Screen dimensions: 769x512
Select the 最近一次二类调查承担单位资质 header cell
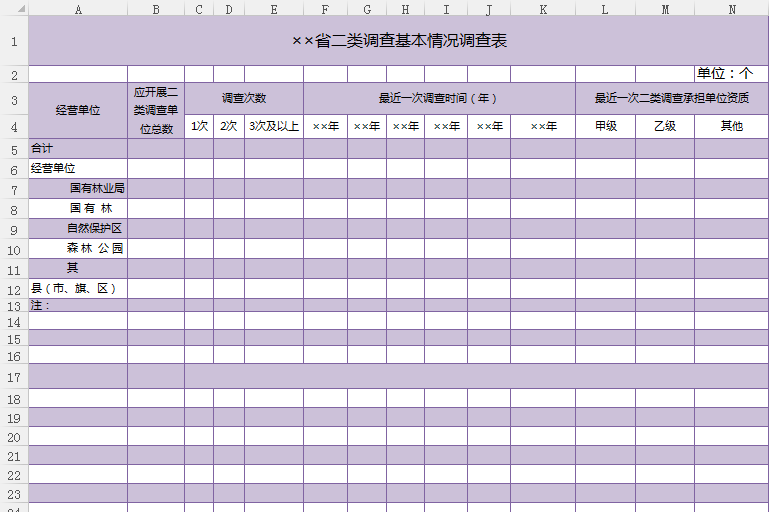[671, 99]
